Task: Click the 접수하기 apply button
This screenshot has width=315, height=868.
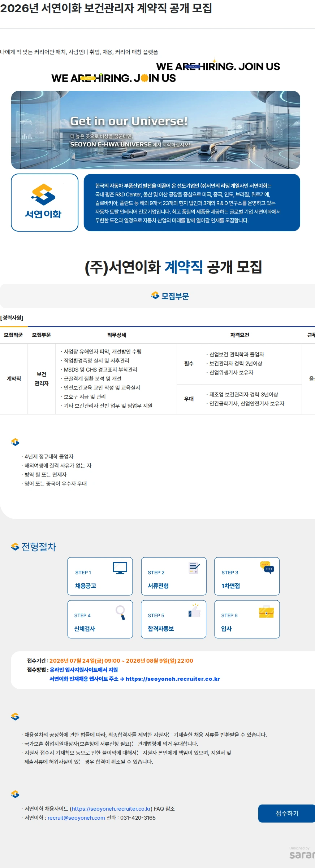Action: [287, 813]
